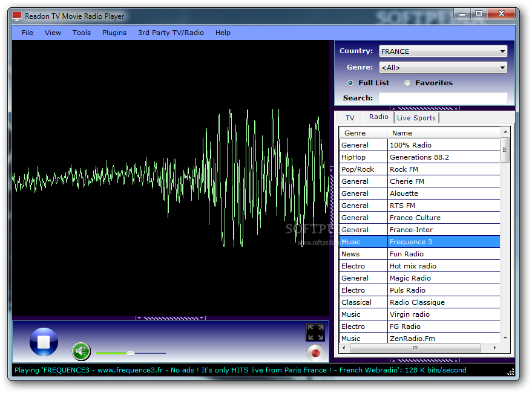The image size is (532, 393).
Task: Switch to the TV tab
Action: (x=350, y=118)
